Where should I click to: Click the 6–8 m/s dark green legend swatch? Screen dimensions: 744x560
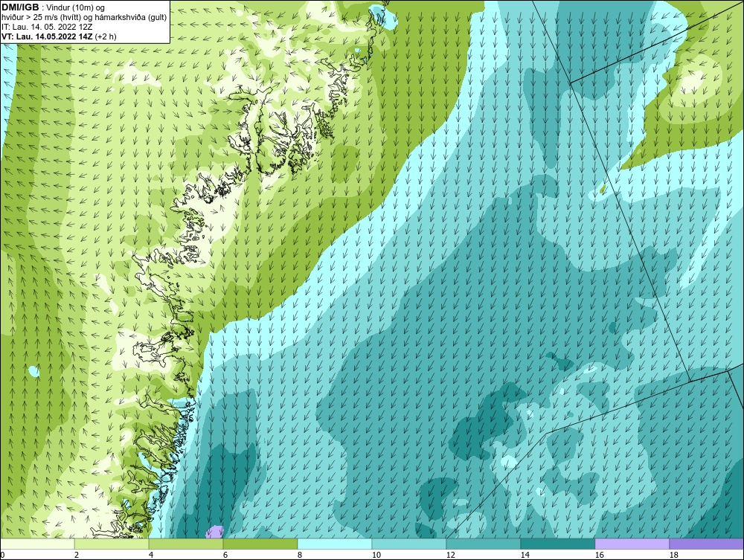(x=260, y=544)
